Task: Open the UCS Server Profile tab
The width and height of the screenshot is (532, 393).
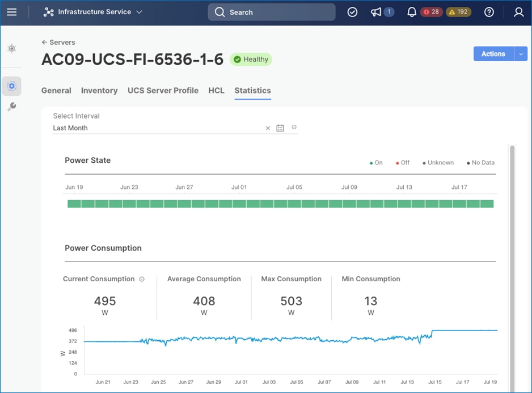Action: (x=163, y=91)
